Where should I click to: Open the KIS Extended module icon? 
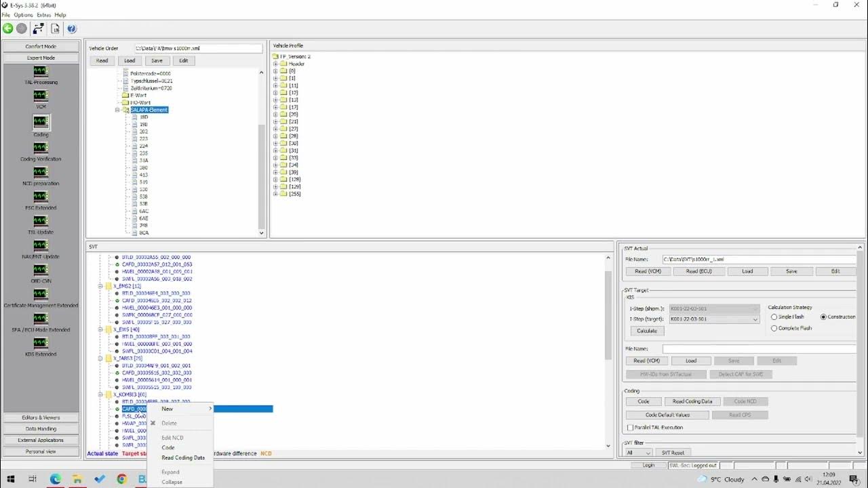[x=41, y=343]
